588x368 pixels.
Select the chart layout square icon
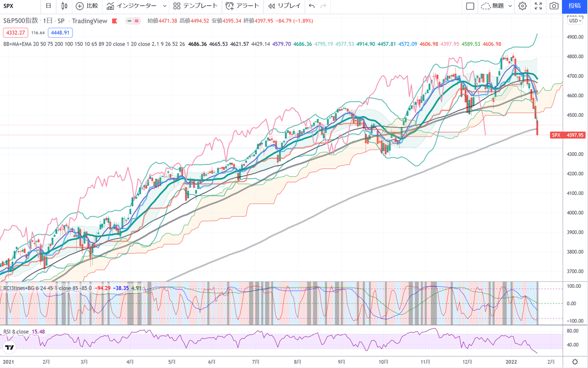(x=470, y=6)
